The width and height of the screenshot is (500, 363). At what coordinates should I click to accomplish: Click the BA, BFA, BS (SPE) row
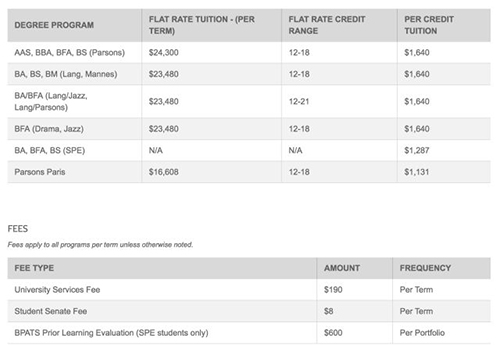click(249, 151)
